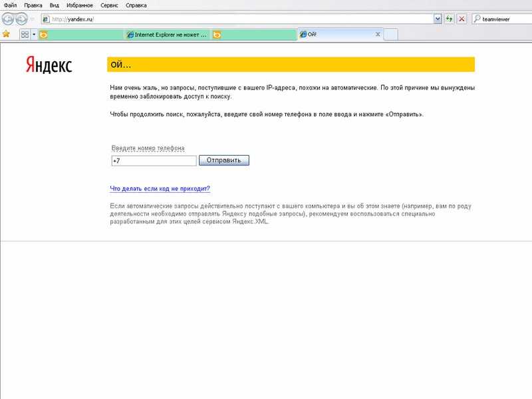Viewport: 532px width, 399px height.
Task: Click the search magnifier icon beside teamviewer
Action: coord(477,19)
